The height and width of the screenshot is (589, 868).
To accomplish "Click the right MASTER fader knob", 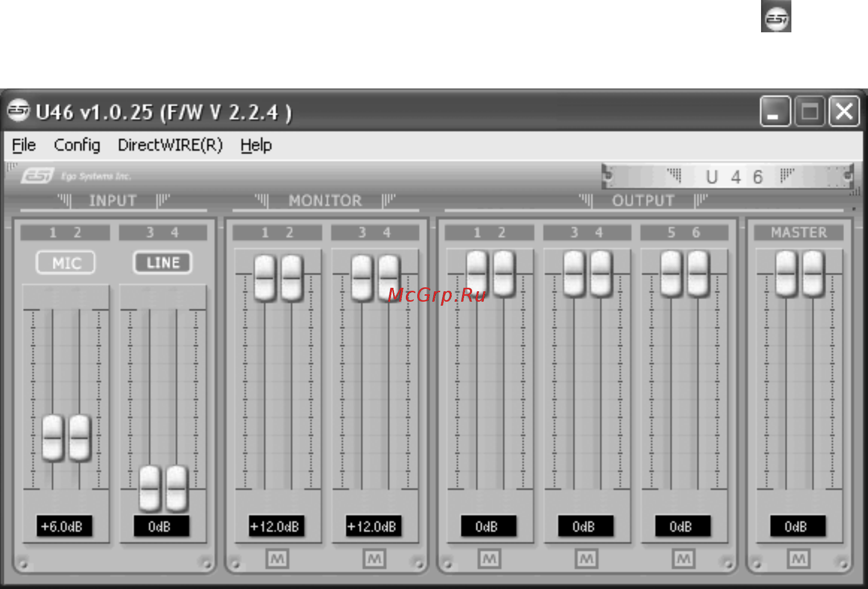I will pyautogui.click(x=813, y=274).
